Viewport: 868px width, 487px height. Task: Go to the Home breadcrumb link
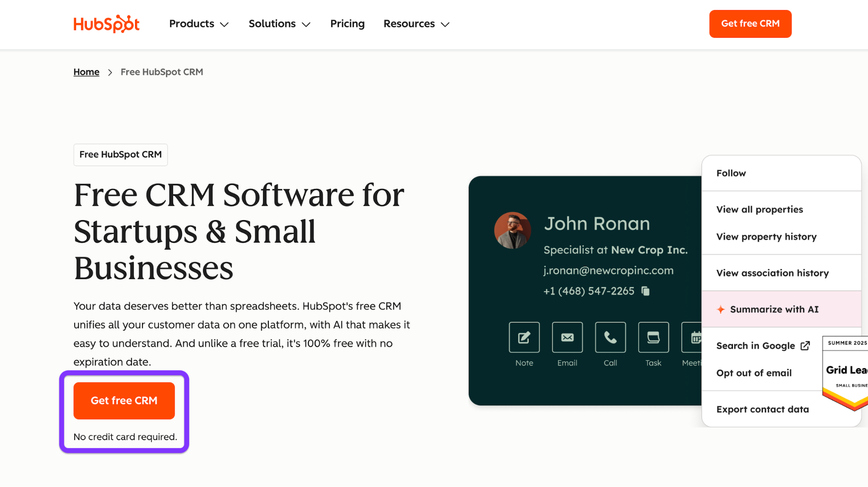(x=86, y=72)
